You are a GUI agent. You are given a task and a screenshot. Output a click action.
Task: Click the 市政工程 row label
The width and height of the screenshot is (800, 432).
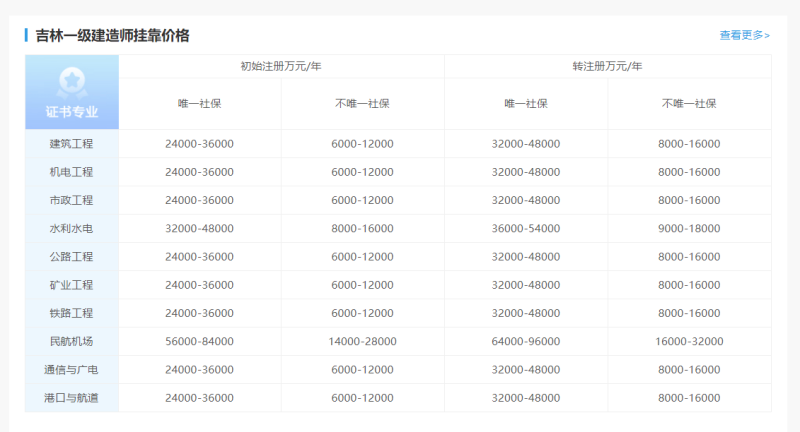[71, 200]
